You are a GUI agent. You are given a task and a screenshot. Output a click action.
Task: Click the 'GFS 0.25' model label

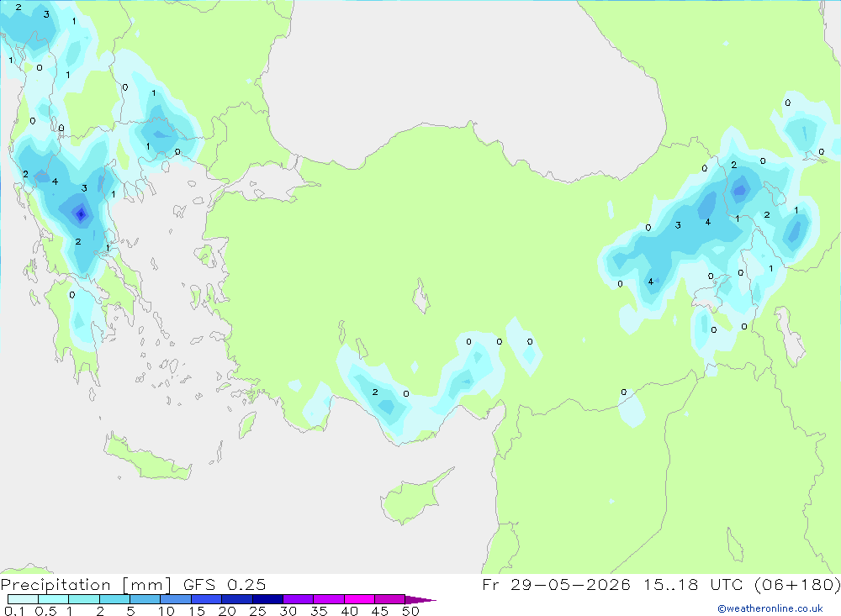coord(225,584)
